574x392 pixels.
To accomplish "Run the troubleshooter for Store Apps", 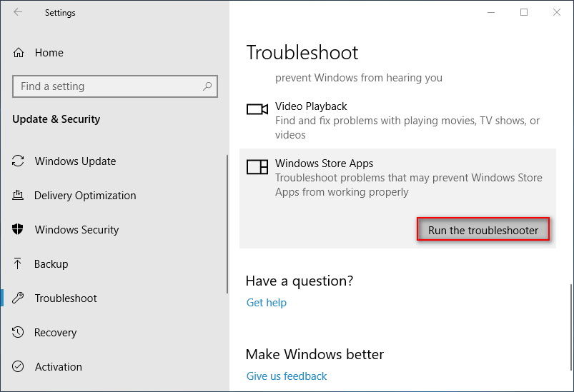I will tap(483, 229).
